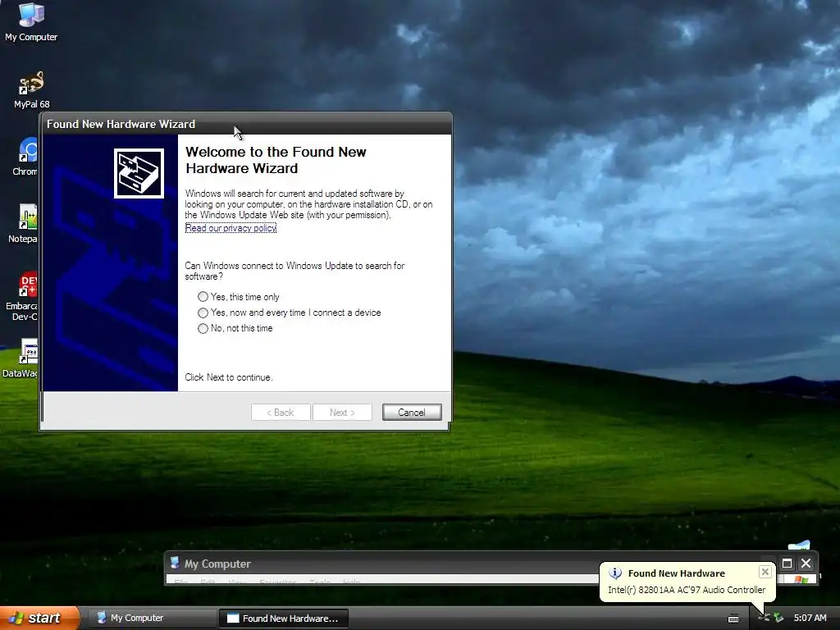Select the hardware card wizard image
Image resolution: width=840 pixels, height=630 pixels.
pyautogui.click(x=139, y=174)
